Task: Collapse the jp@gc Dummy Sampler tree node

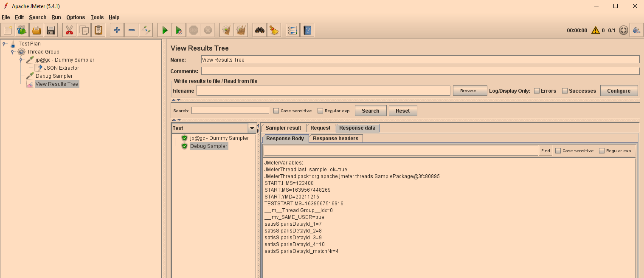Action: click(21, 60)
